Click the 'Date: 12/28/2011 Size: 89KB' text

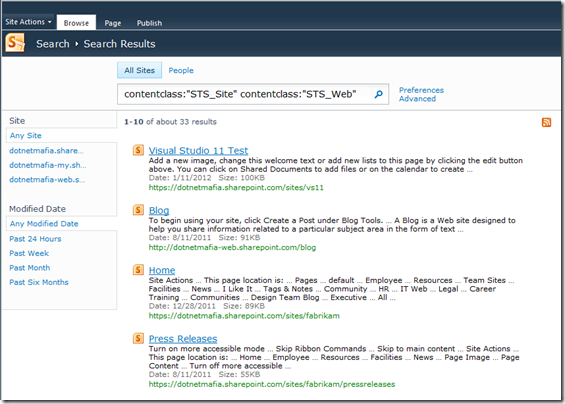coord(206,306)
